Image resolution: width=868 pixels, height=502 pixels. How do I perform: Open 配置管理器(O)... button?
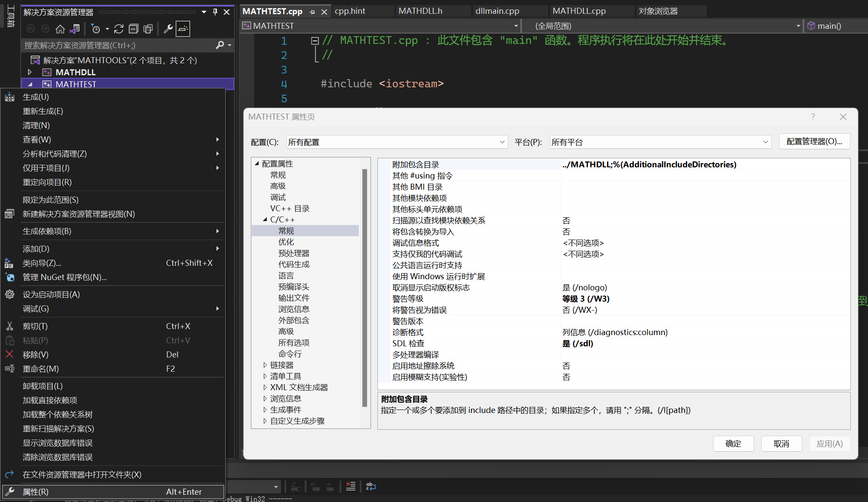click(x=814, y=142)
